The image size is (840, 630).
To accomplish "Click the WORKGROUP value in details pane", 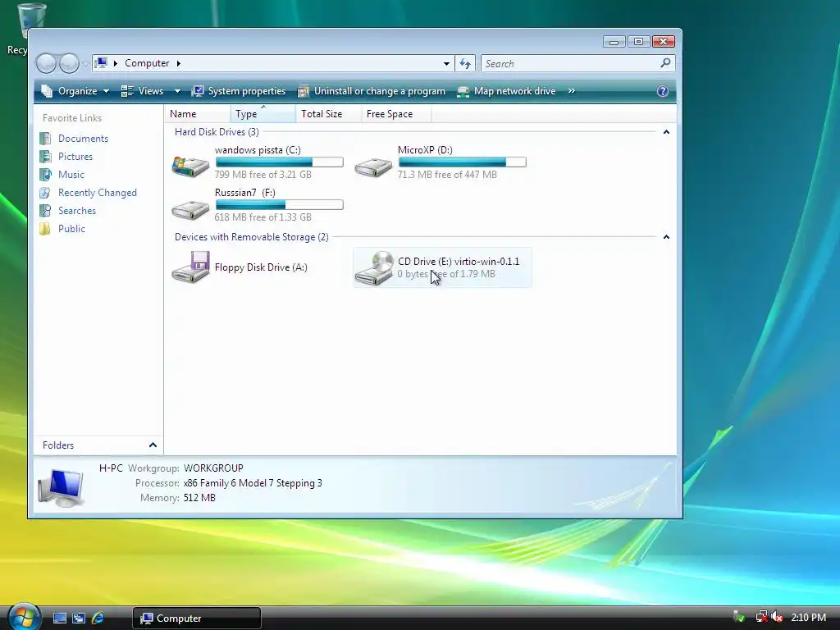I will click(213, 468).
